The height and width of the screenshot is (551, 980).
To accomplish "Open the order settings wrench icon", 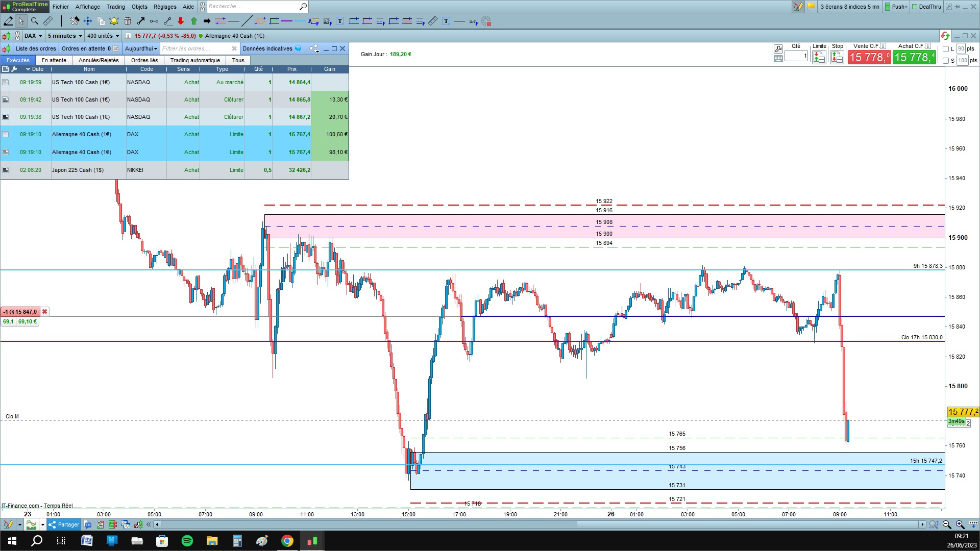I will click(x=778, y=48).
